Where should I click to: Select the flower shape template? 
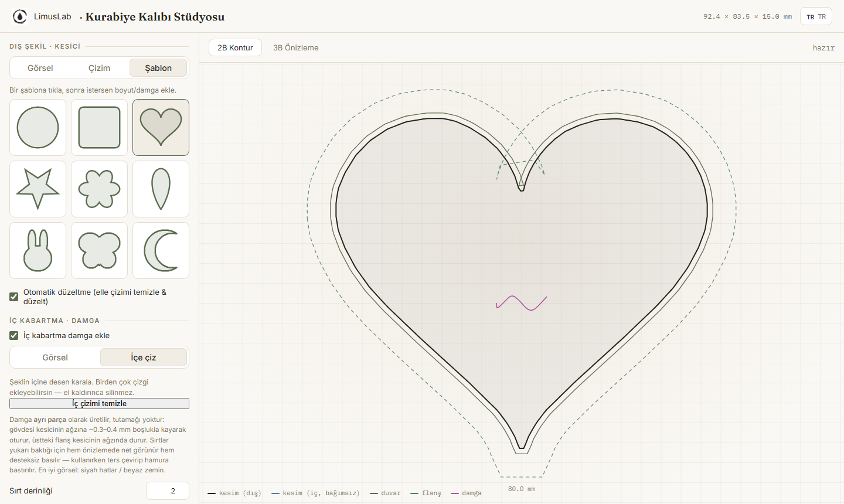pyautogui.click(x=99, y=189)
